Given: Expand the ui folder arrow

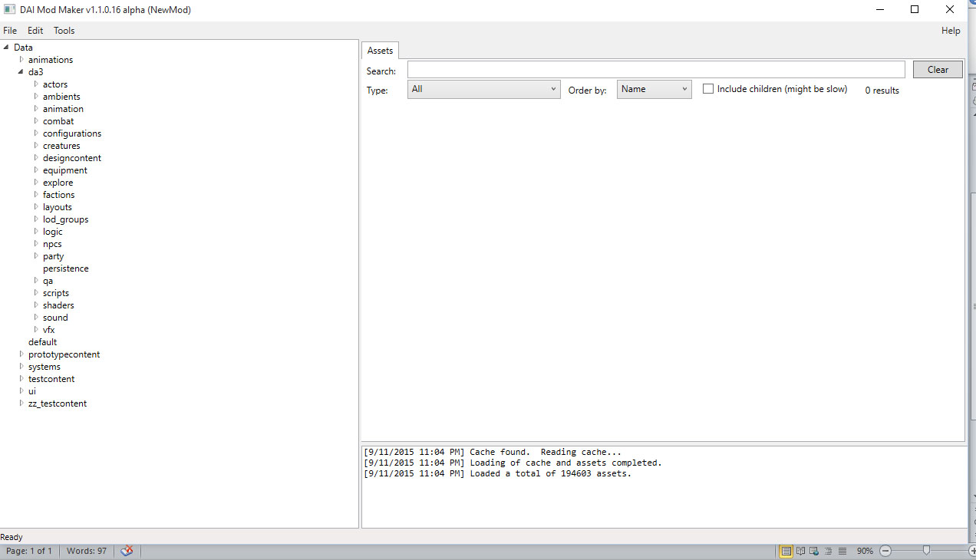Looking at the screenshot, I should (x=21, y=391).
